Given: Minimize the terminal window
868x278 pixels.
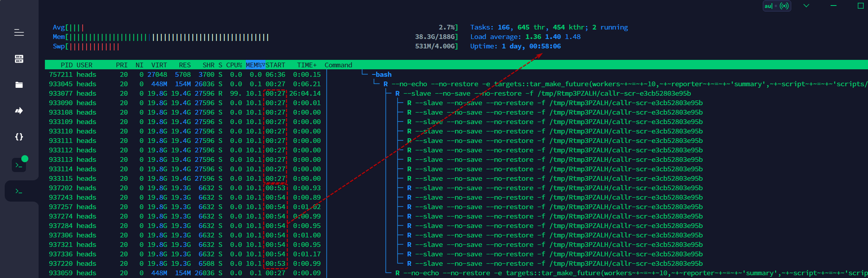Looking at the screenshot, I should [x=833, y=6].
